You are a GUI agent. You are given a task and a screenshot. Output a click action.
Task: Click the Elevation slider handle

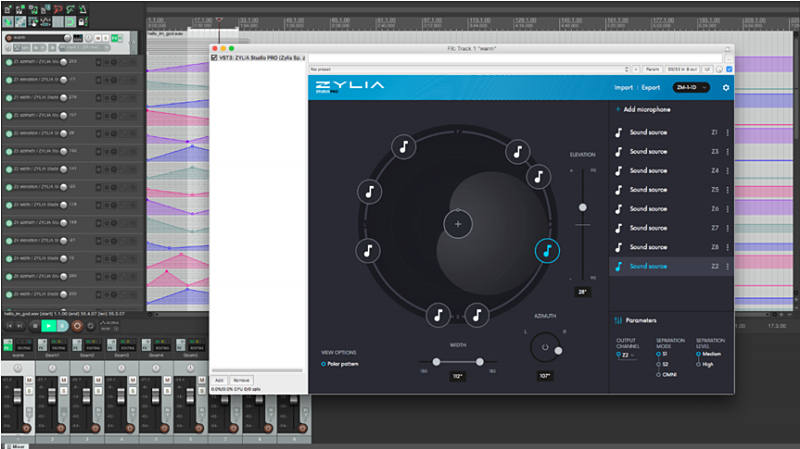[583, 207]
